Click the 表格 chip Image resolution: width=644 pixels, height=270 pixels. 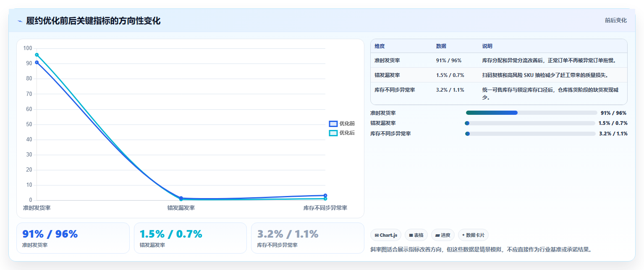point(416,235)
